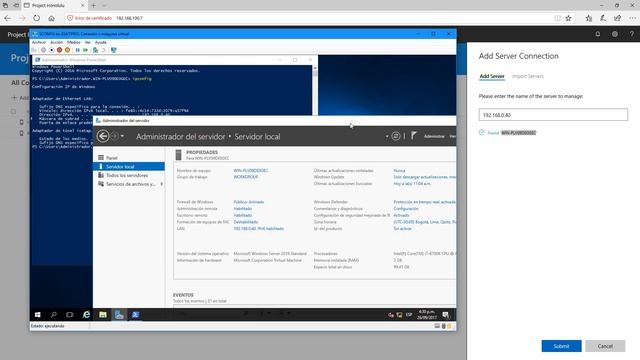Click the VM revert icon
The width and height of the screenshot is (640, 360).
(x=104, y=50)
